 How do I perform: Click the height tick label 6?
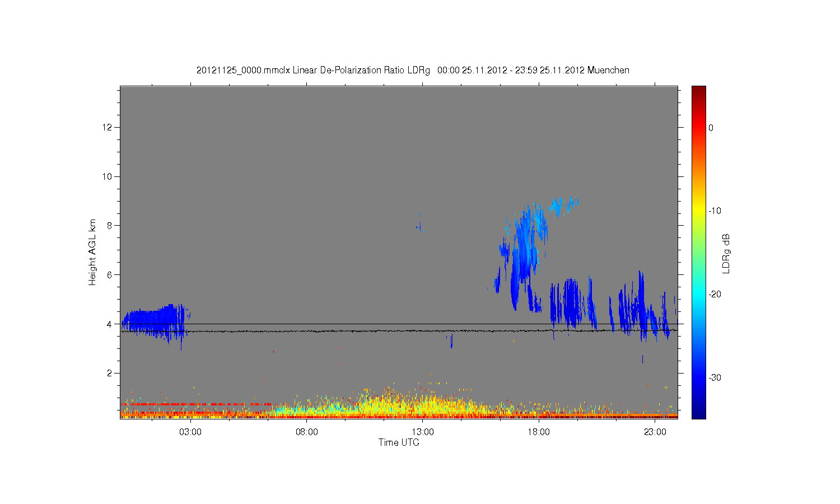click(x=110, y=275)
